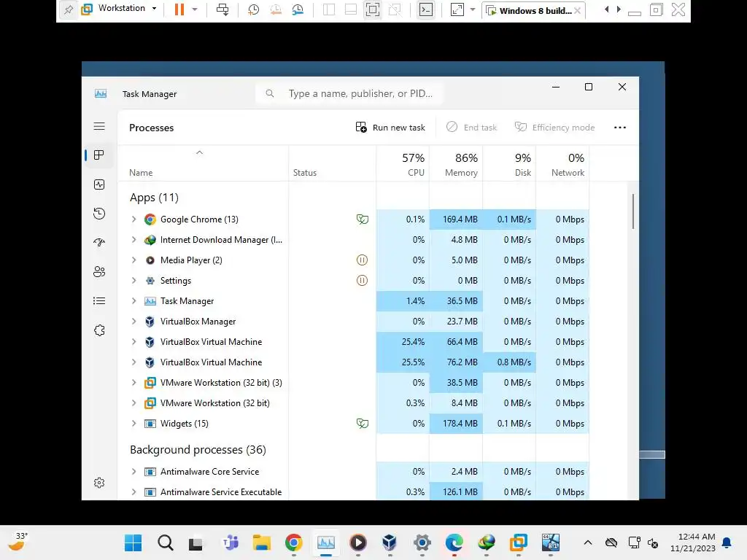Open the weather widget showing 33°

pyautogui.click(x=18, y=542)
